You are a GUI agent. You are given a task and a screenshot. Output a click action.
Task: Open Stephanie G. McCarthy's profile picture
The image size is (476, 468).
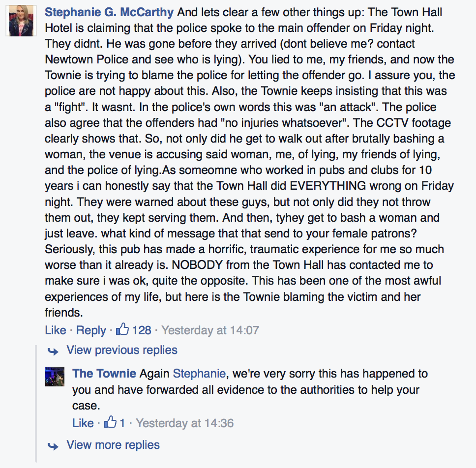tap(21, 23)
